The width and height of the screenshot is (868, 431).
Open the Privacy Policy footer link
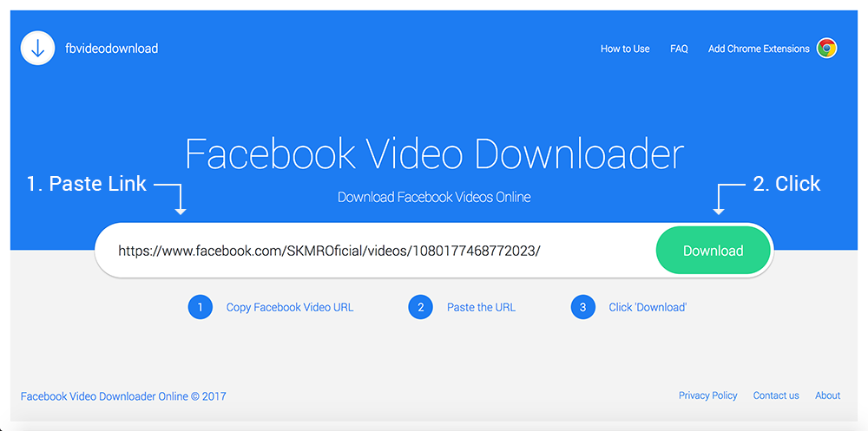click(708, 395)
